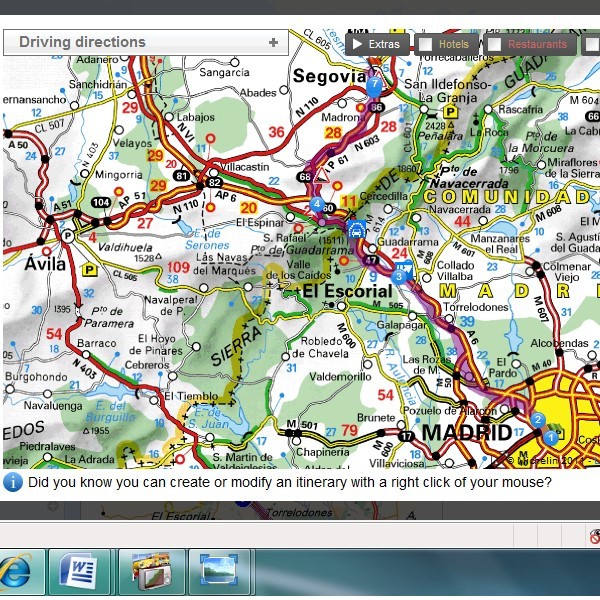
Task: Click the yellow P icon below Valdihuela
Action: point(89,269)
